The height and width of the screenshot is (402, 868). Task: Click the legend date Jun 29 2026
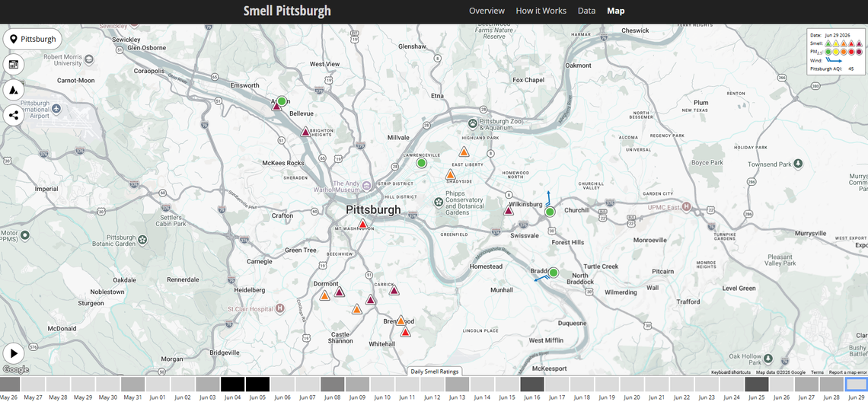[838, 35]
